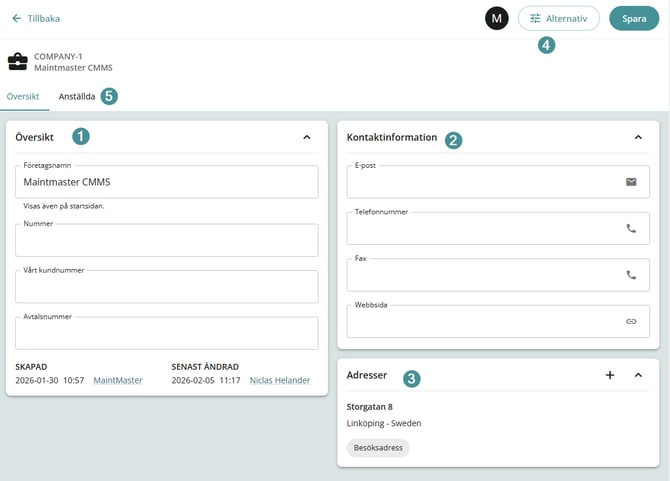
Task: Open the MaintMaster creator link
Action: click(x=118, y=380)
